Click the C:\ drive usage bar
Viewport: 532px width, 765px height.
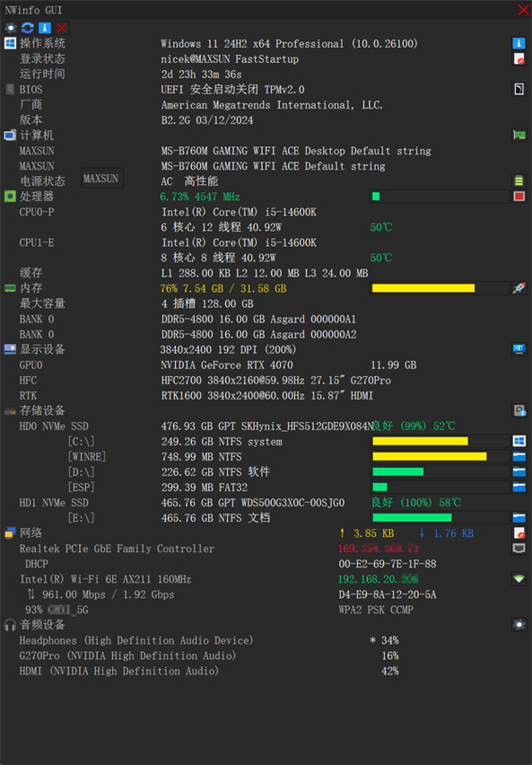tap(440, 441)
